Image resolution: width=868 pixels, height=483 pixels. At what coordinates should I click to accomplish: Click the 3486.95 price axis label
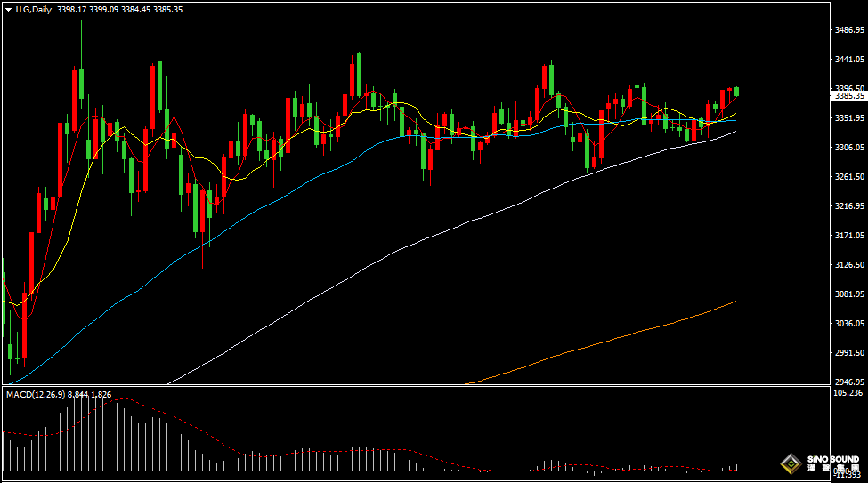tap(849, 30)
